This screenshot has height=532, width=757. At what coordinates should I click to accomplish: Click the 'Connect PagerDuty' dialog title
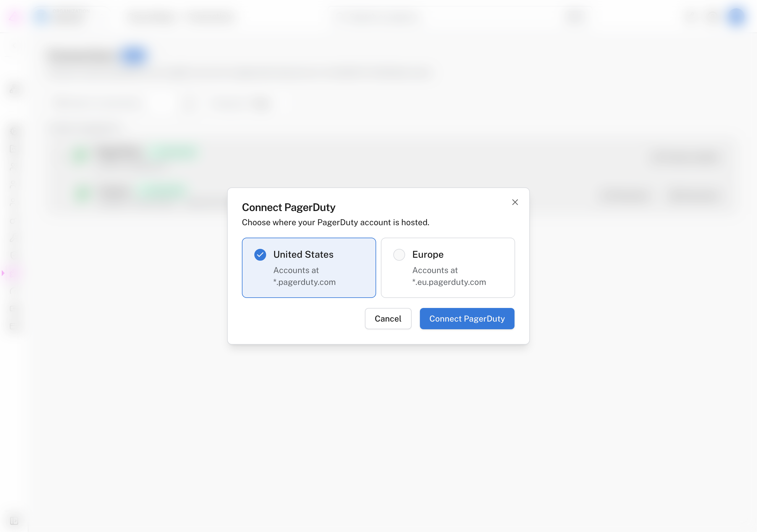tap(289, 207)
